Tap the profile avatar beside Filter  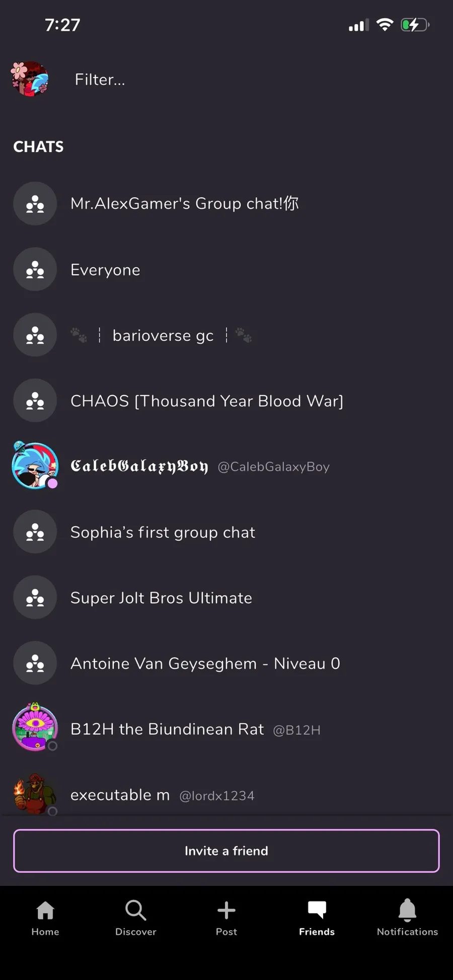pos(30,79)
